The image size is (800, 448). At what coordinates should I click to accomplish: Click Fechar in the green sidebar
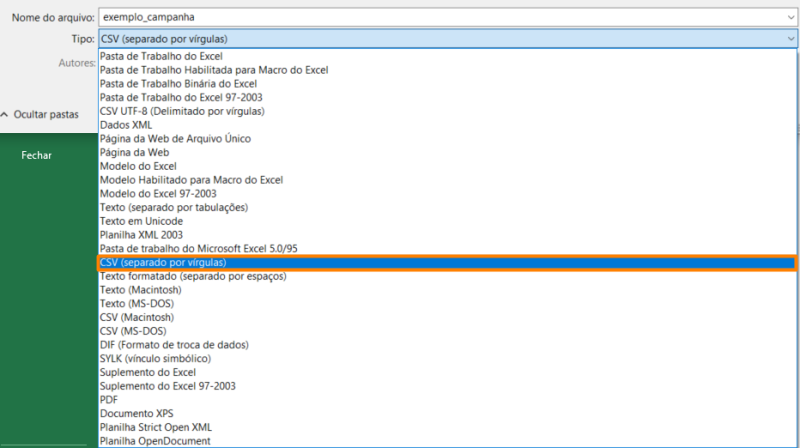pos(36,155)
